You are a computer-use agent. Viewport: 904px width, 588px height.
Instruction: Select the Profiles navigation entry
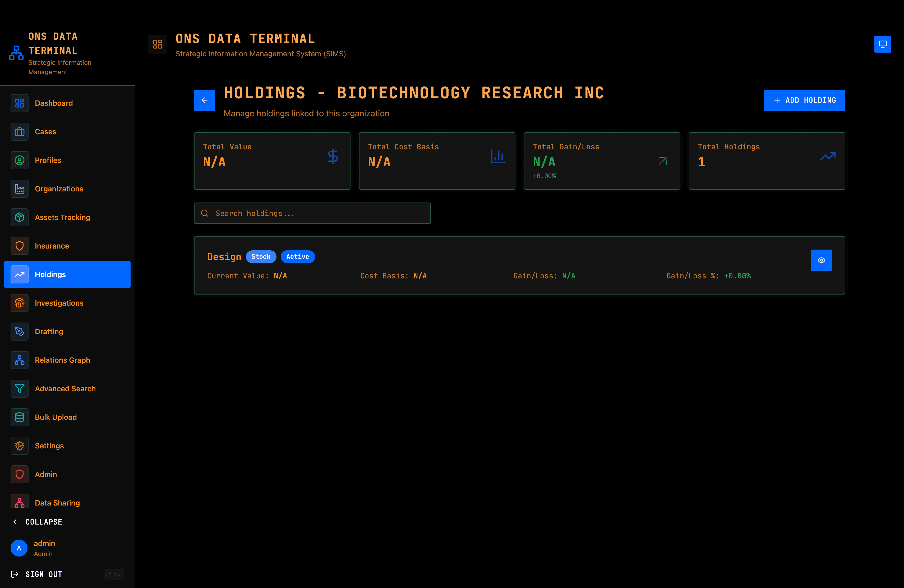48,160
